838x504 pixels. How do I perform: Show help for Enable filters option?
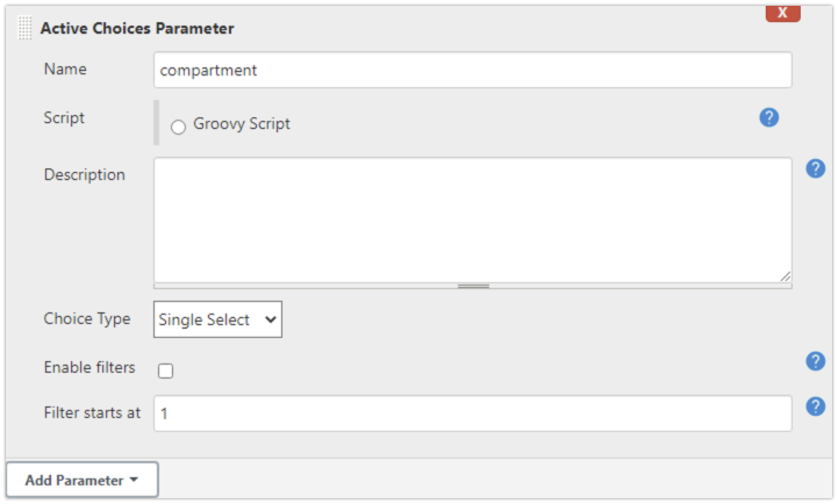pyautogui.click(x=815, y=361)
